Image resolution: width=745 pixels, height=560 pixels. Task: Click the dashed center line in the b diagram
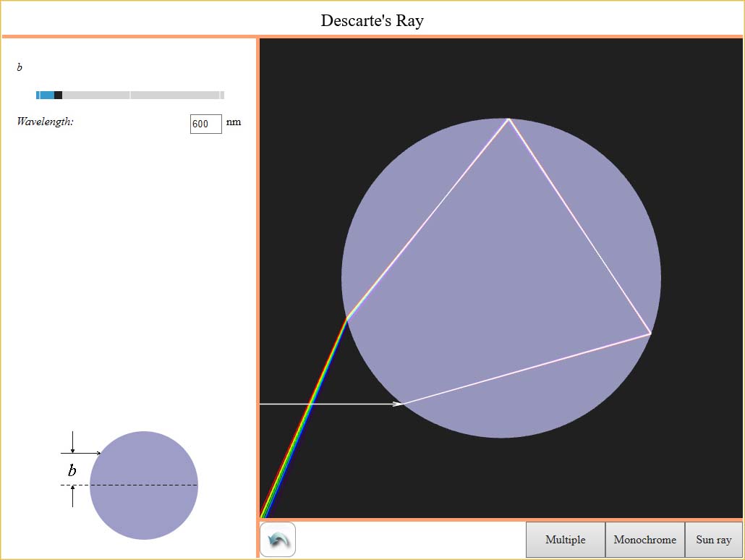[x=129, y=485]
